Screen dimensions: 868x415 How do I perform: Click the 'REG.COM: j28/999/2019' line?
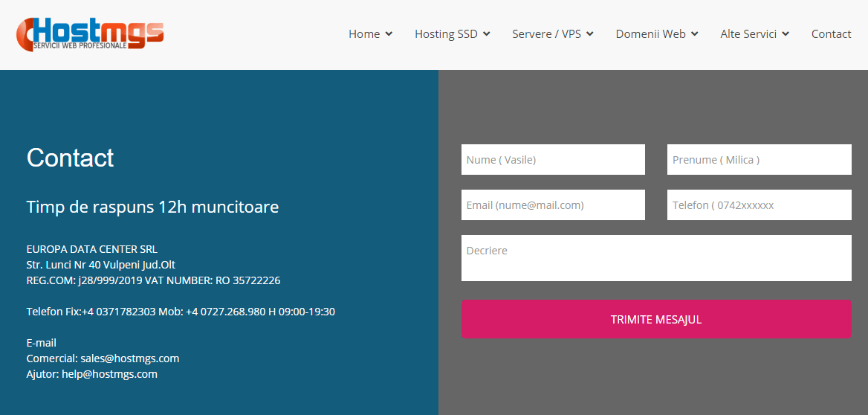tap(84, 280)
